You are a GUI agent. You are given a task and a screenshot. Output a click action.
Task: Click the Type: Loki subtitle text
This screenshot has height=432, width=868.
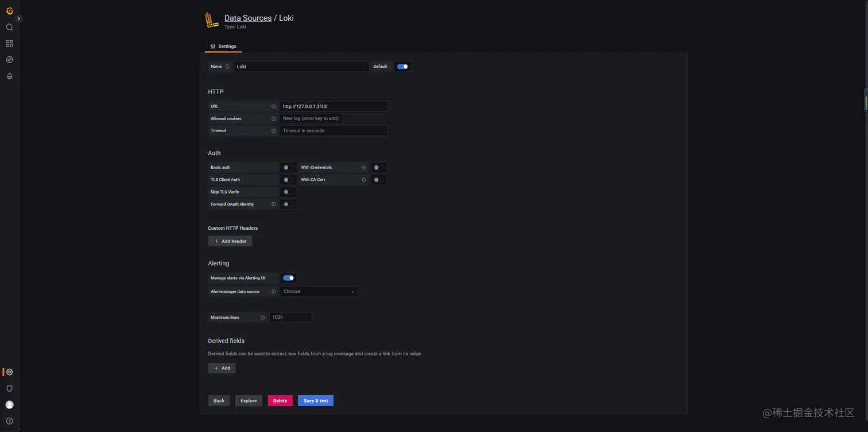pos(235,27)
